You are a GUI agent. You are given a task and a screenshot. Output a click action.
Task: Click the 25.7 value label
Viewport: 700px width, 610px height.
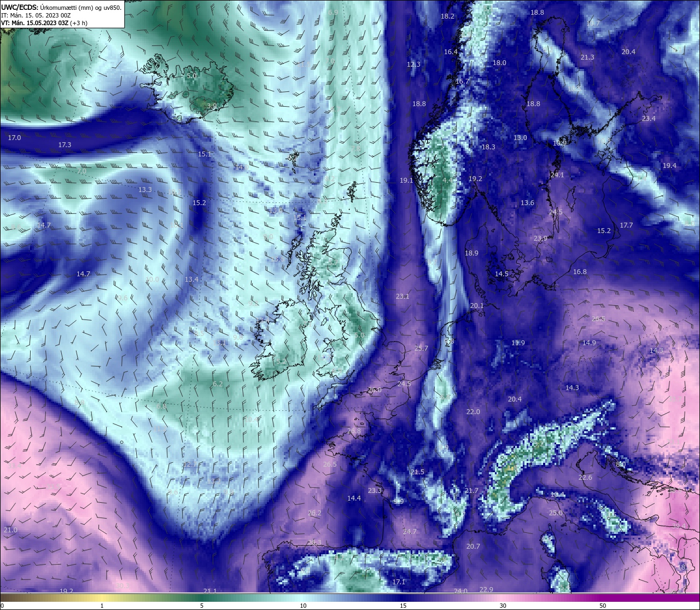(x=421, y=348)
